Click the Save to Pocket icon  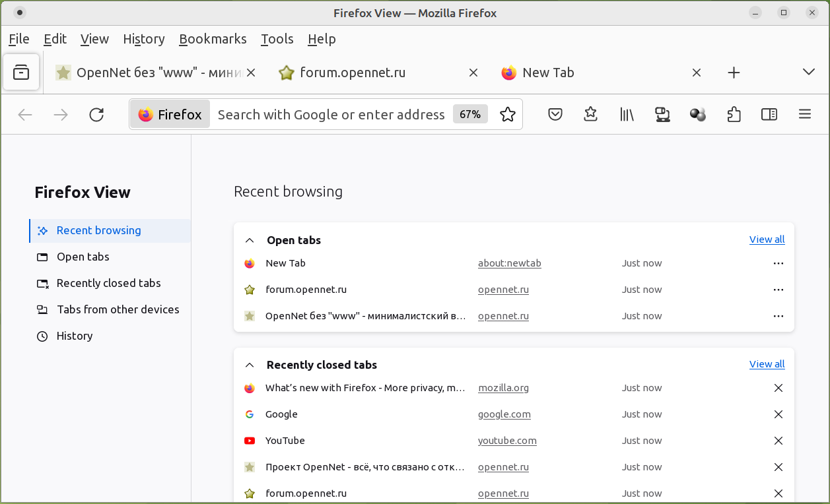pos(555,115)
